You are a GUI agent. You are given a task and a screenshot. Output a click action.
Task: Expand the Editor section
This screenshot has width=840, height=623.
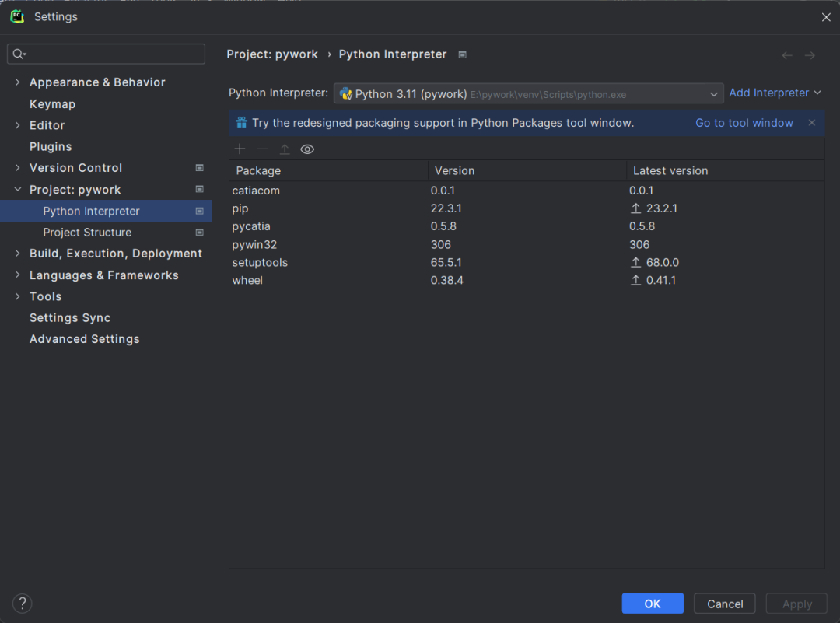click(18, 124)
